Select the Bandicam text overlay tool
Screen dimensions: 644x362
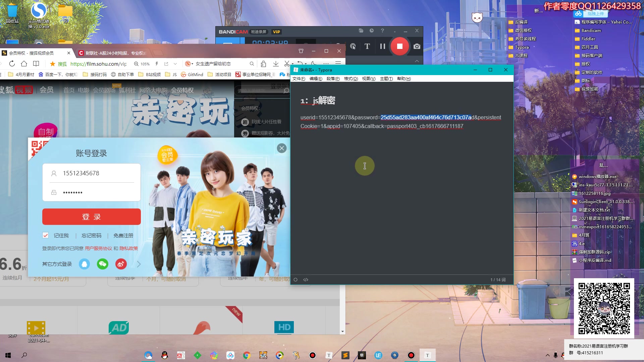[367, 46]
